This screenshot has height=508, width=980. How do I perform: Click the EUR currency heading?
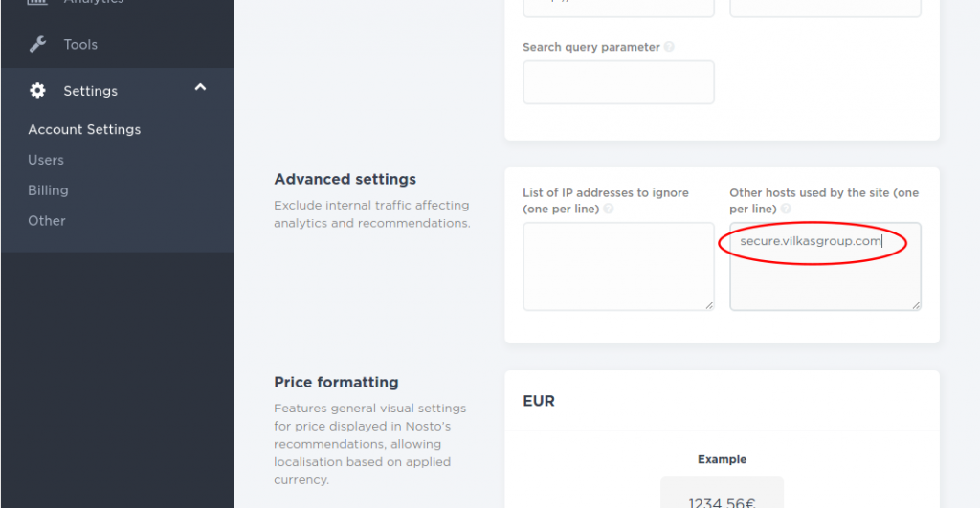539,401
